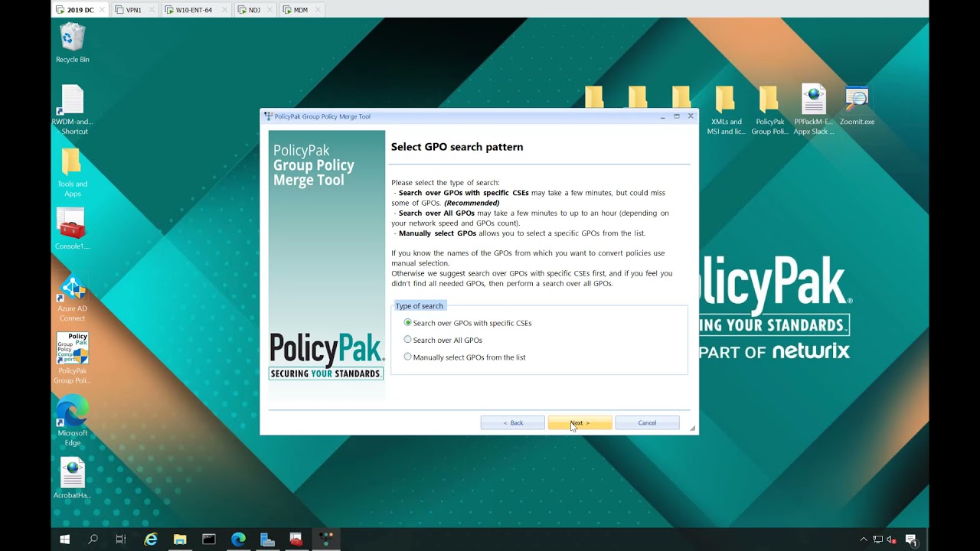Click the Next button in wizard
Viewport: 980px width, 551px height.
(580, 422)
